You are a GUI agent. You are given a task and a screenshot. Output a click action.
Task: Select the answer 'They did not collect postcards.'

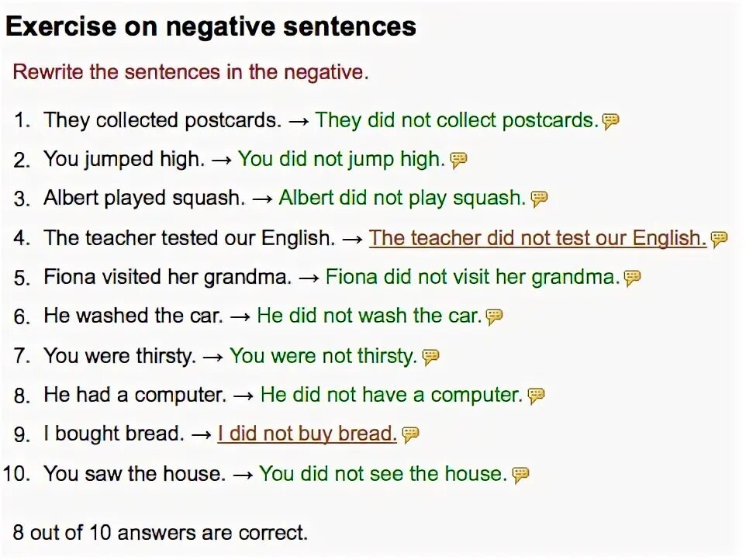click(x=456, y=120)
